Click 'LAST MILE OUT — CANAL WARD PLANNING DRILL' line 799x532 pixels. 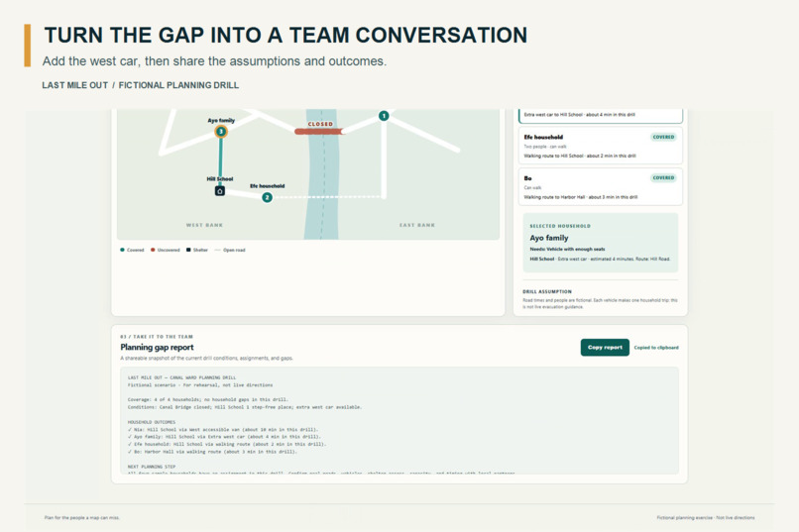pos(182,377)
